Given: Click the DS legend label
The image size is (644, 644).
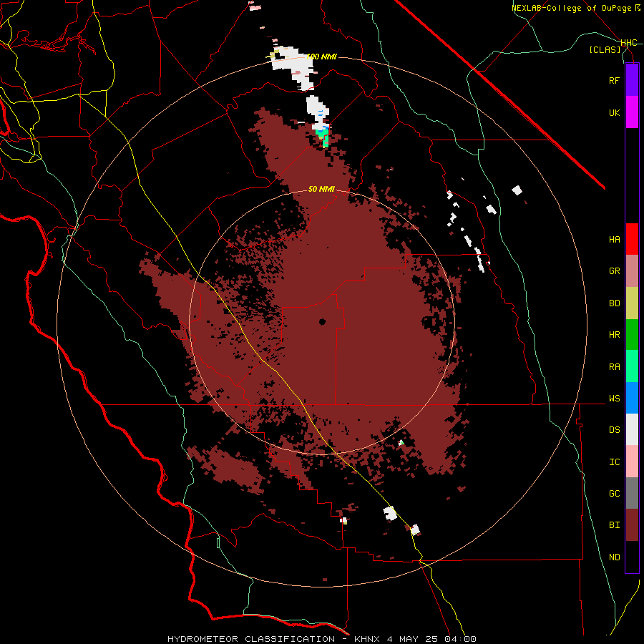Looking at the screenshot, I should (x=615, y=430).
